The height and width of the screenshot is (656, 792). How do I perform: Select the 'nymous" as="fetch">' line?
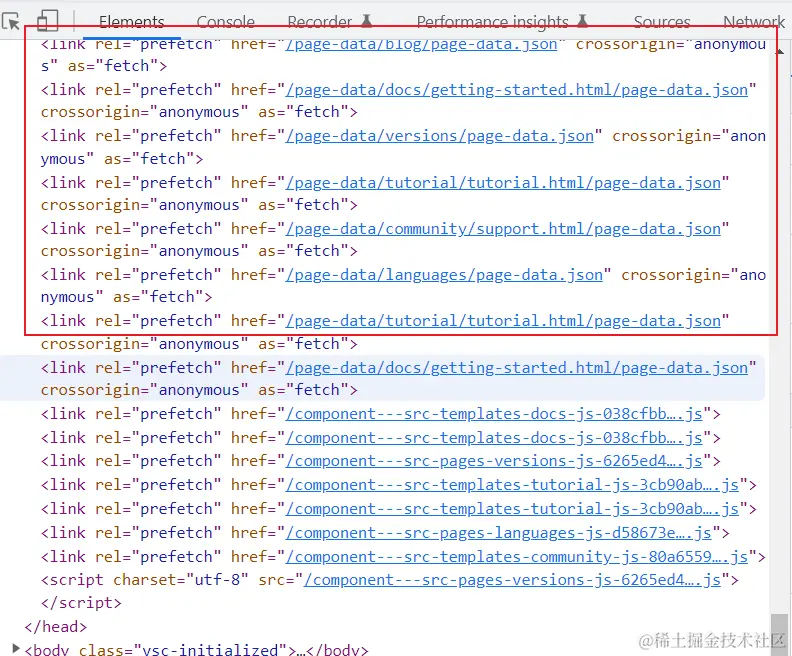[126, 297]
